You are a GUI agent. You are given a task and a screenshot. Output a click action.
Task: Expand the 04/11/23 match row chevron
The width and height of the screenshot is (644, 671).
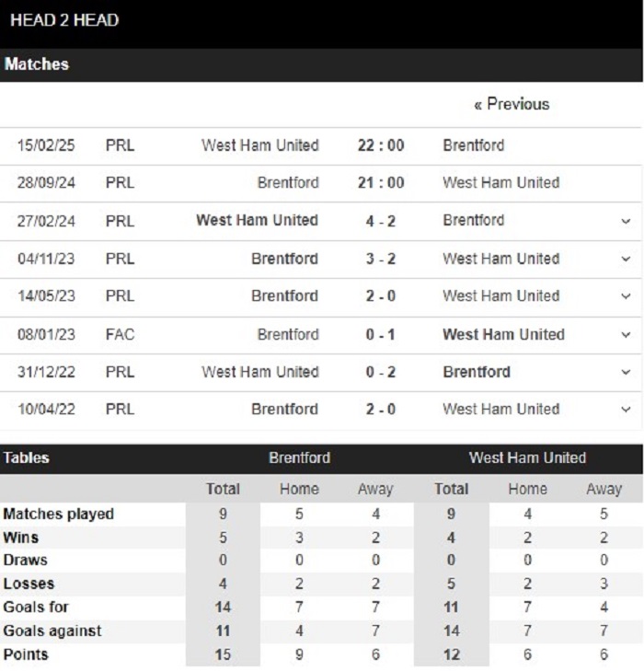click(626, 259)
